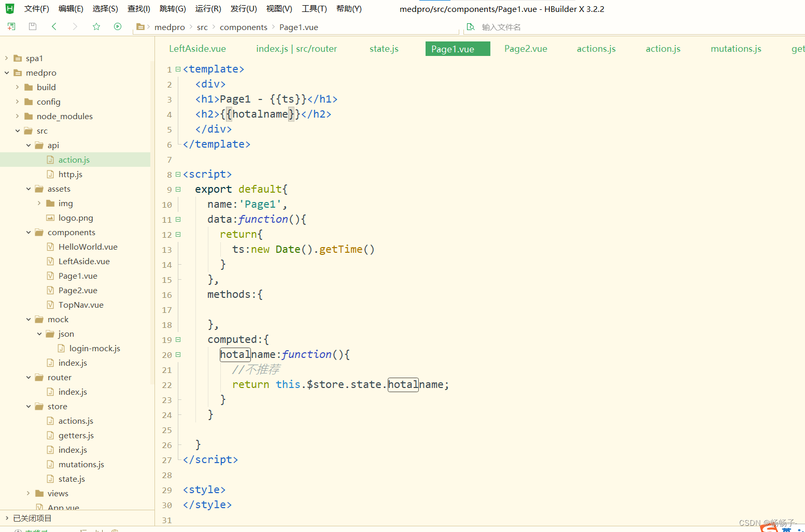805x532 pixels.
Task: Switch to the LeftAside.vue tab
Action: coord(197,49)
